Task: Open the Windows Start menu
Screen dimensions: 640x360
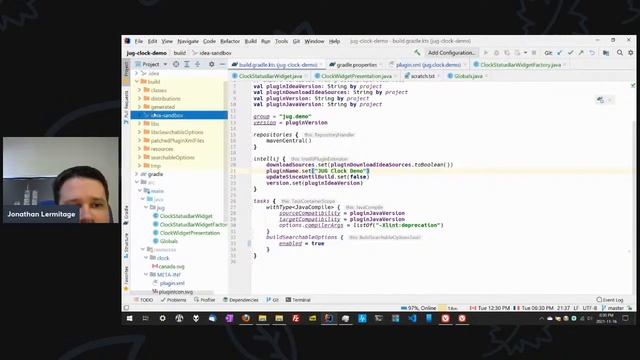Action: click(129, 318)
